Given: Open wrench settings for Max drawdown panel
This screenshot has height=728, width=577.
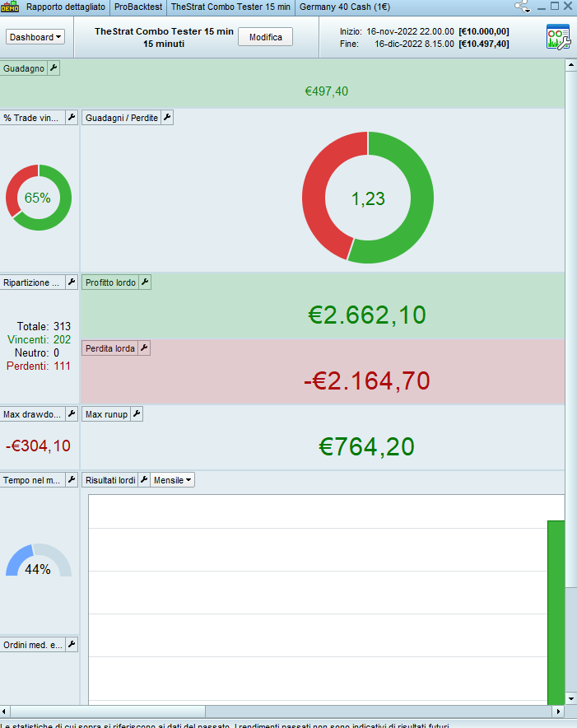Looking at the screenshot, I should pyautogui.click(x=72, y=413).
